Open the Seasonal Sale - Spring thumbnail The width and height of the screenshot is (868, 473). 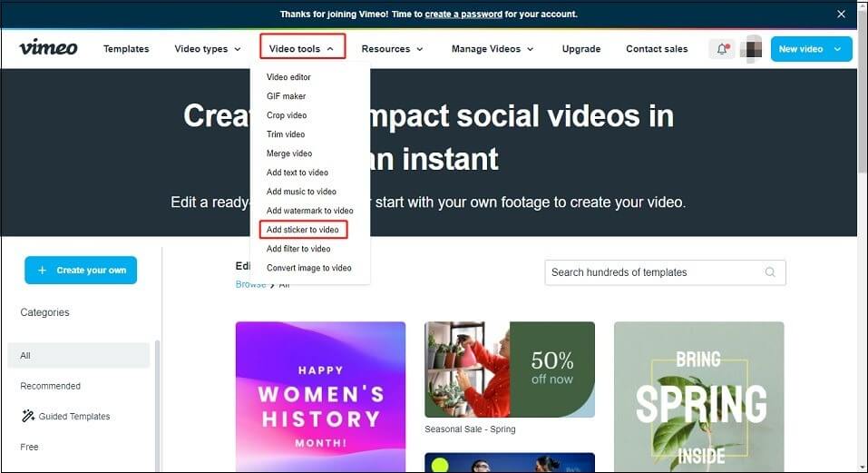510,370
